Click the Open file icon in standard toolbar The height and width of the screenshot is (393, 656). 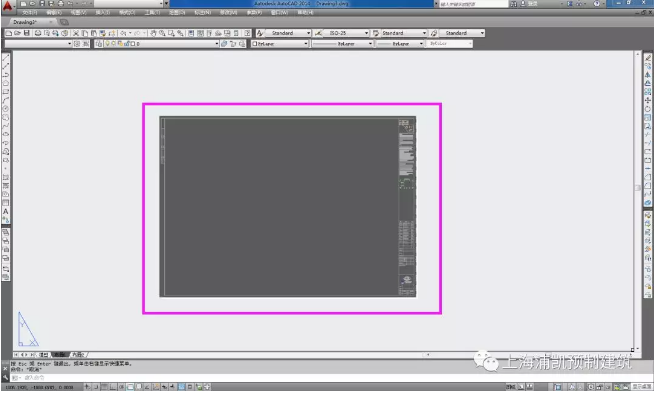(x=18, y=33)
